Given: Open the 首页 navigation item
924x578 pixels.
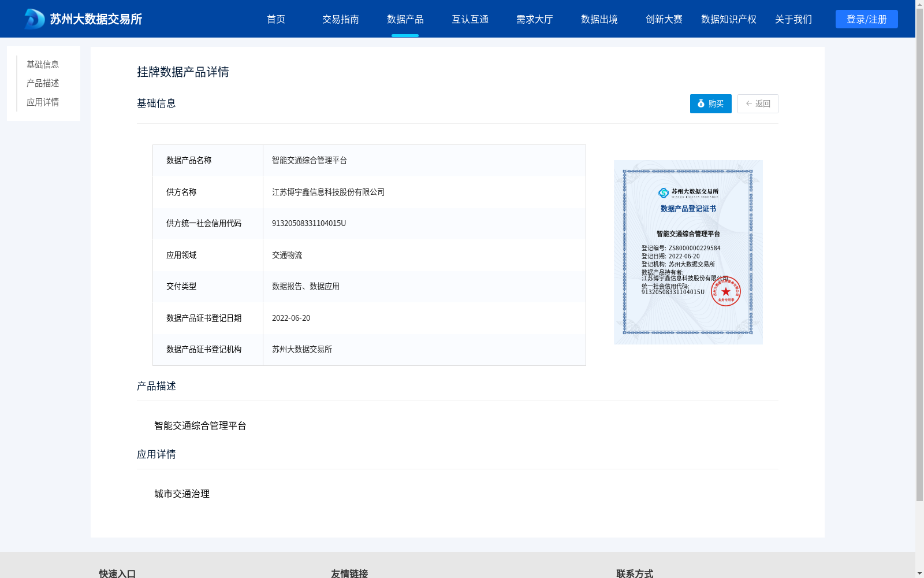Looking at the screenshot, I should [x=276, y=19].
